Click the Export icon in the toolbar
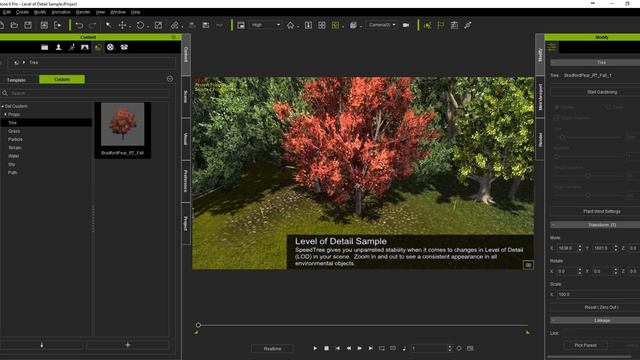 click(57, 25)
